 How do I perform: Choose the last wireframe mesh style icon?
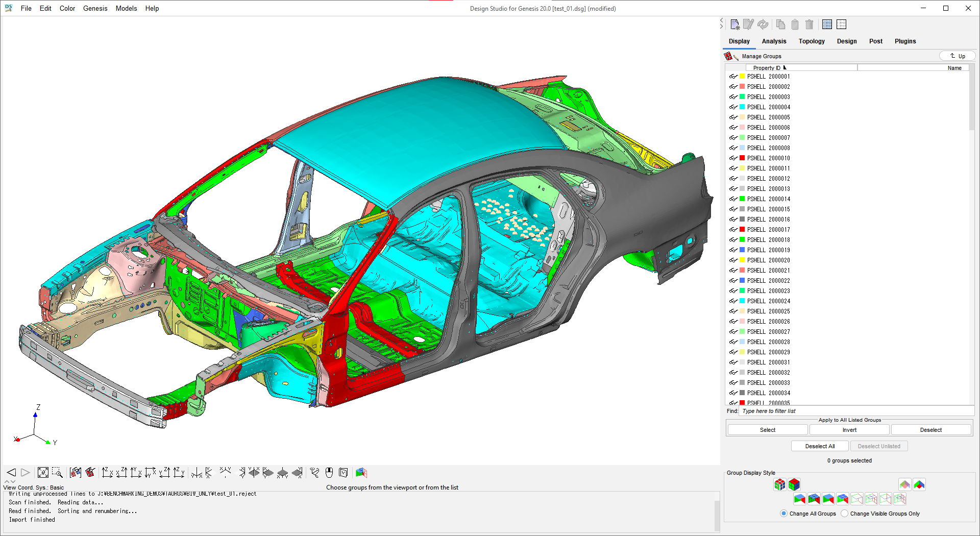[900, 499]
